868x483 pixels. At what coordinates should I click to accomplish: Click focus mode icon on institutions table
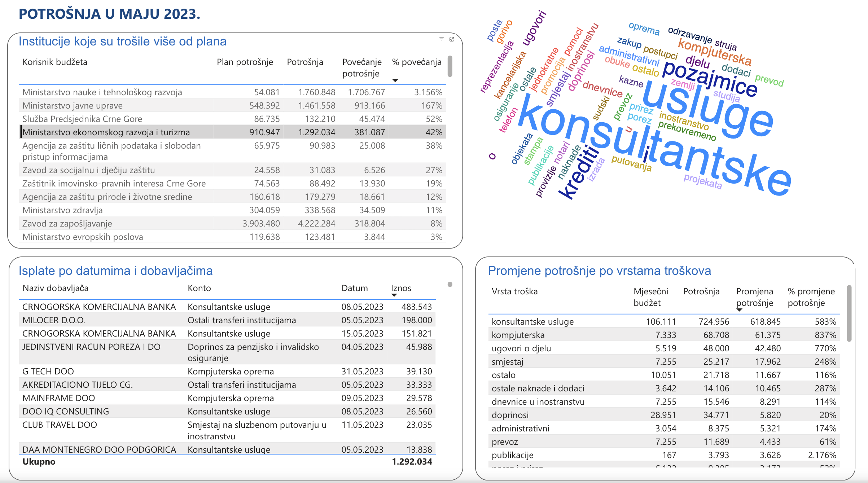tap(452, 39)
